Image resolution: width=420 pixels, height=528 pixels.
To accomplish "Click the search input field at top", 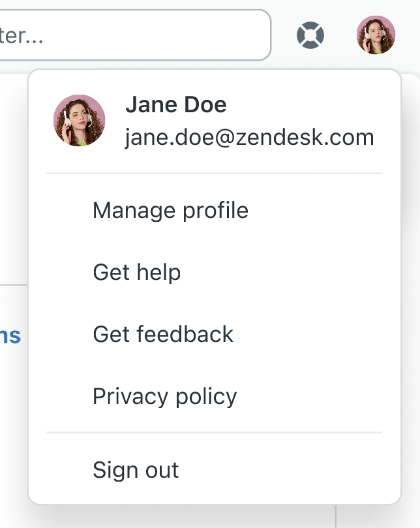I will (134, 35).
